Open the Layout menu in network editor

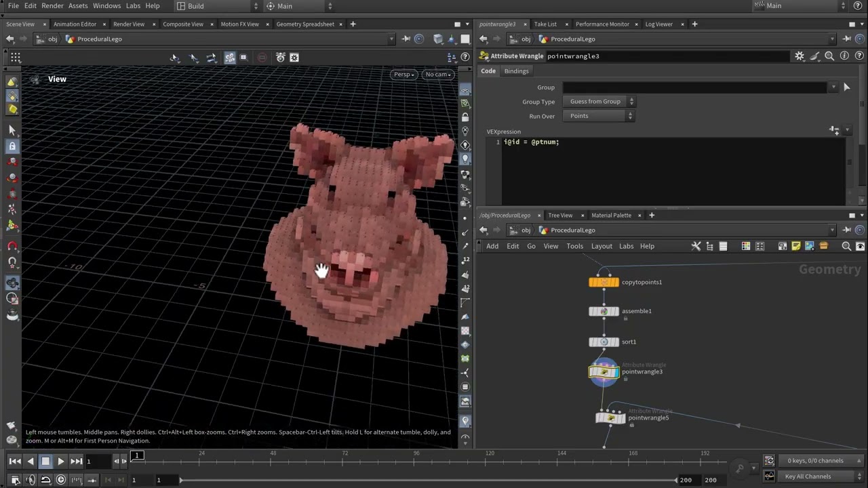[x=601, y=246]
